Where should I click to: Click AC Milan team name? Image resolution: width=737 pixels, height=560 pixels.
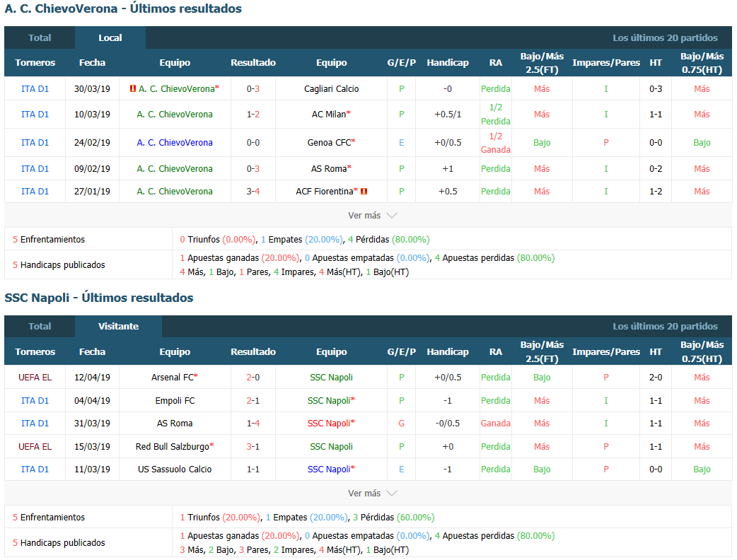coord(329,114)
